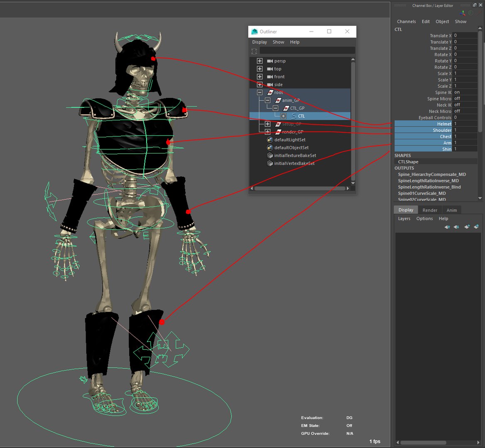Click the Layer Editor horizontal scrollbar

(423, 443)
